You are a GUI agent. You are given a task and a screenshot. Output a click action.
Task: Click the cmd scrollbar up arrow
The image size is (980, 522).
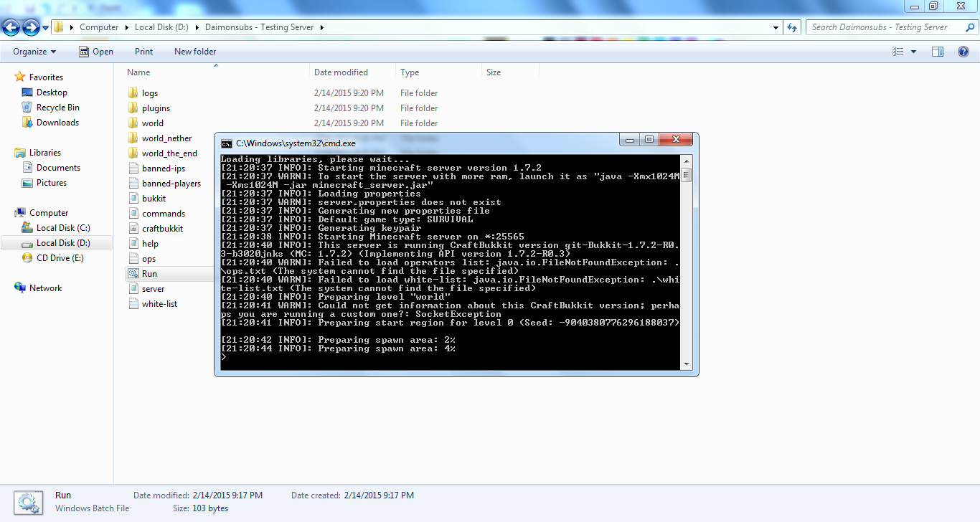point(687,161)
